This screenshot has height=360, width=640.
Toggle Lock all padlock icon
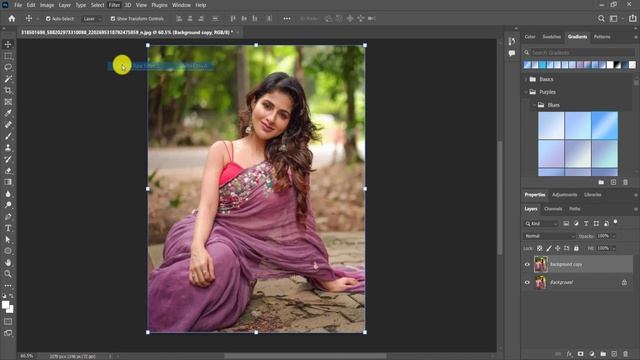(576, 248)
